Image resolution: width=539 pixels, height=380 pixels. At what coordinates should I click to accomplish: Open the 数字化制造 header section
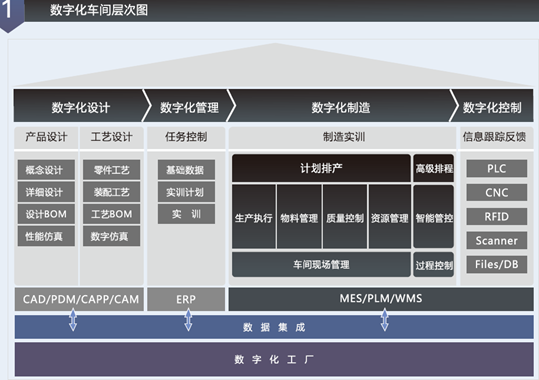(341, 106)
